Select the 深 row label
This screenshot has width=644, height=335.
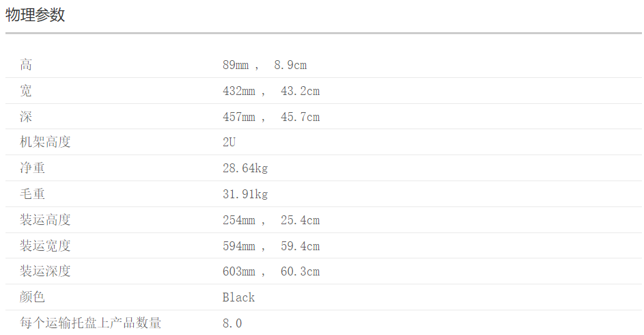[26, 117]
